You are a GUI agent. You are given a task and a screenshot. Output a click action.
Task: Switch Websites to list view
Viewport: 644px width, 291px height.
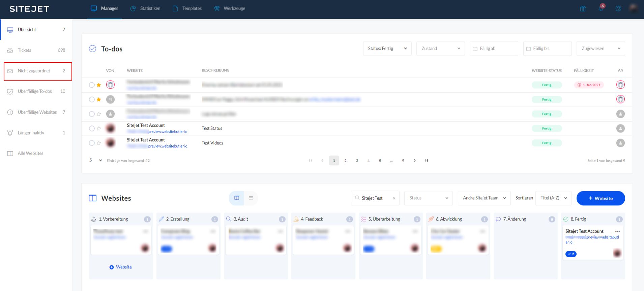coord(251,198)
